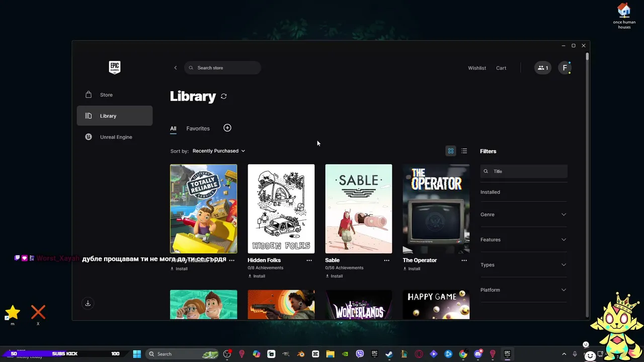Refresh the library with the refresh icon
The image size is (644, 362).
pos(224,96)
